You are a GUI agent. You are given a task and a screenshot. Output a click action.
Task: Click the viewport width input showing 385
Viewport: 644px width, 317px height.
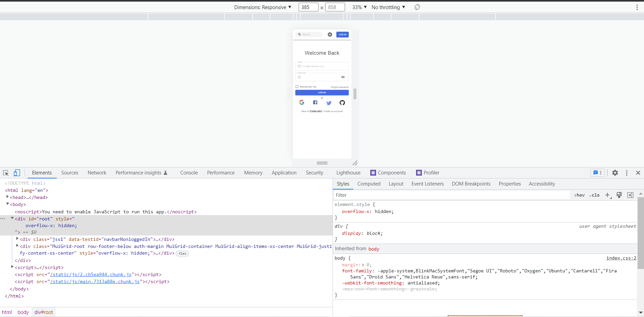tap(308, 7)
